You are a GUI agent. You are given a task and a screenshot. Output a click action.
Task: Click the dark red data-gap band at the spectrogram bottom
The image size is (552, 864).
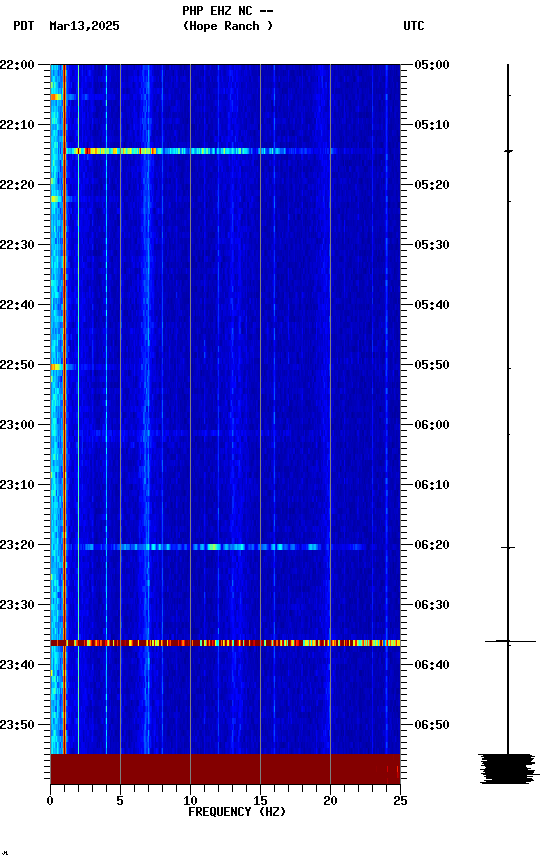[x=225, y=769]
